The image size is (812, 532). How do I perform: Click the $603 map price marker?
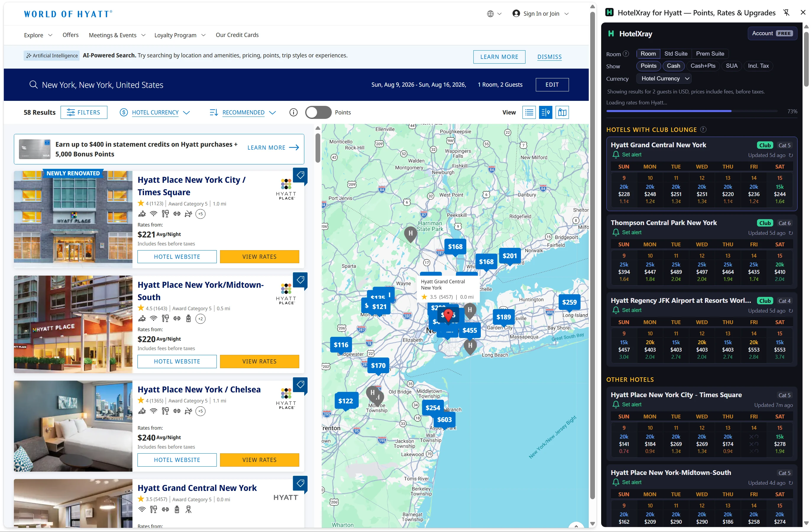tap(444, 420)
